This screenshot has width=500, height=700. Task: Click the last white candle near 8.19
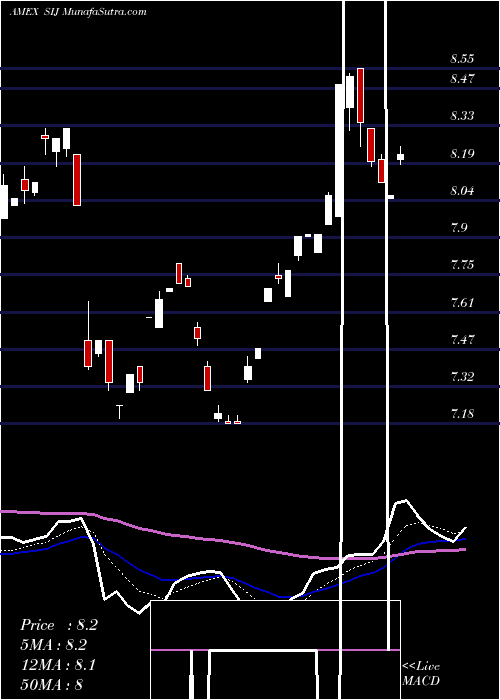tap(400, 156)
